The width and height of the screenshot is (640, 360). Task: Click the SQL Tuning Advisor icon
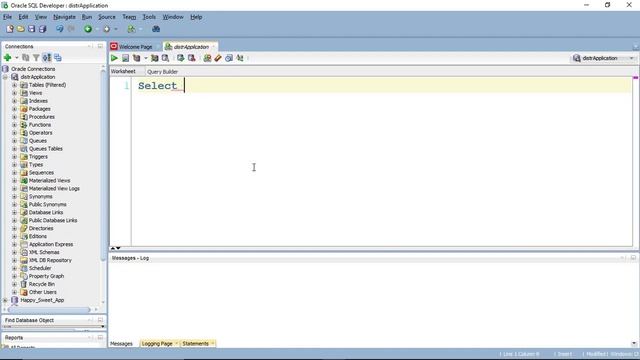click(x=165, y=58)
